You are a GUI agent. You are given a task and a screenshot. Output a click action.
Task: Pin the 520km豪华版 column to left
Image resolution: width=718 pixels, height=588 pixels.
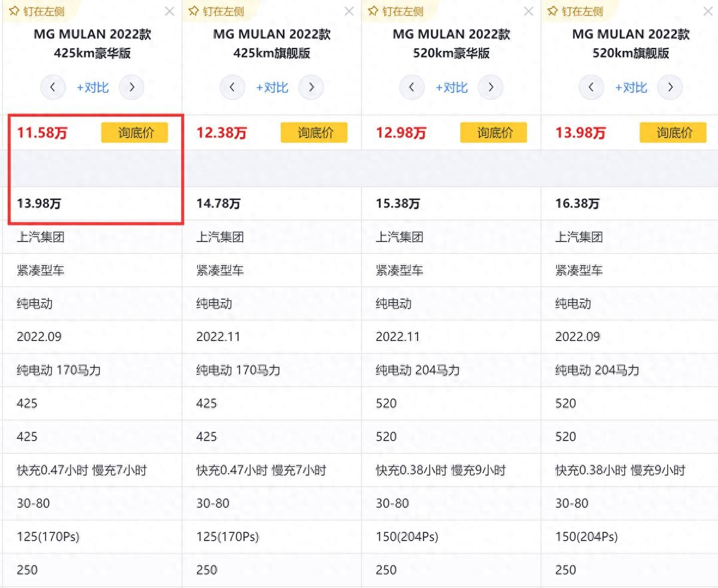[x=395, y=11]
